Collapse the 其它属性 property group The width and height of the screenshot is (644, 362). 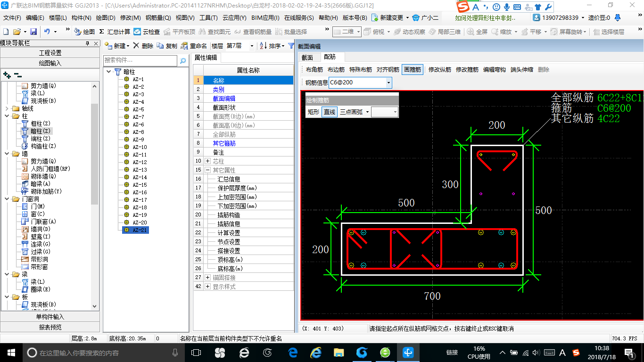(207, 170)
